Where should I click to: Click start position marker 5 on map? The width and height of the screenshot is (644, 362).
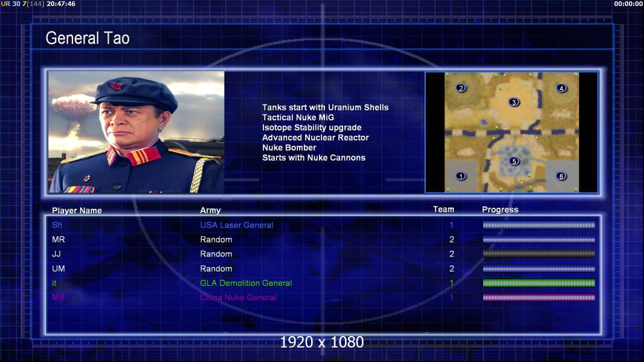click(x=514, y=161)
